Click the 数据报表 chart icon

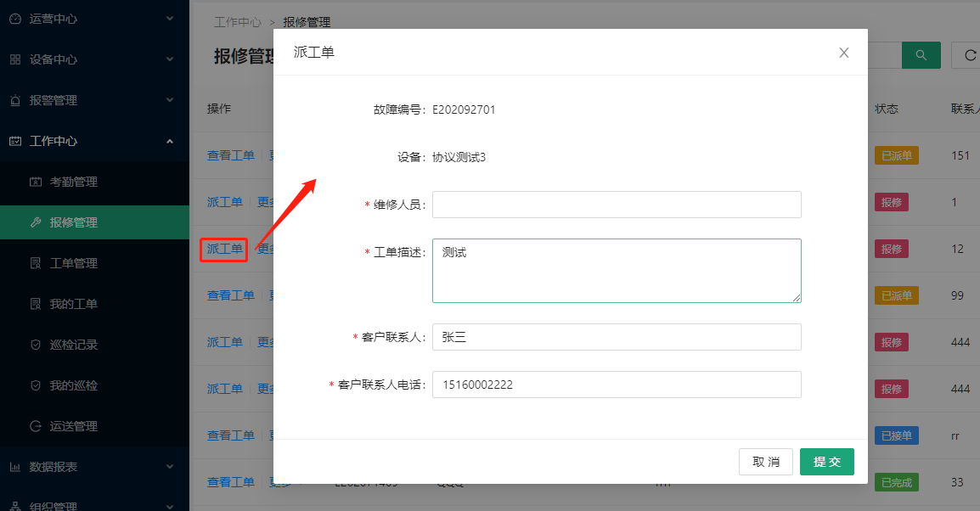coord(15,467)
